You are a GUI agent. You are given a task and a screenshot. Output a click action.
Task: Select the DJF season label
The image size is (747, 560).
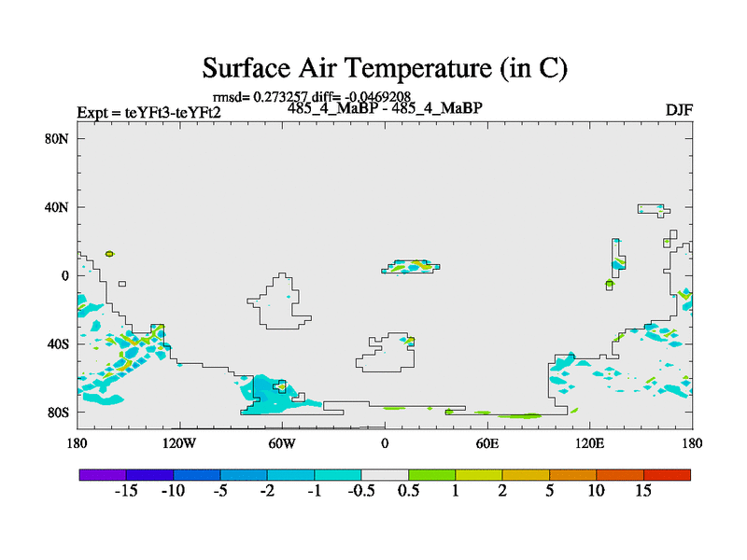click(678, 110)
